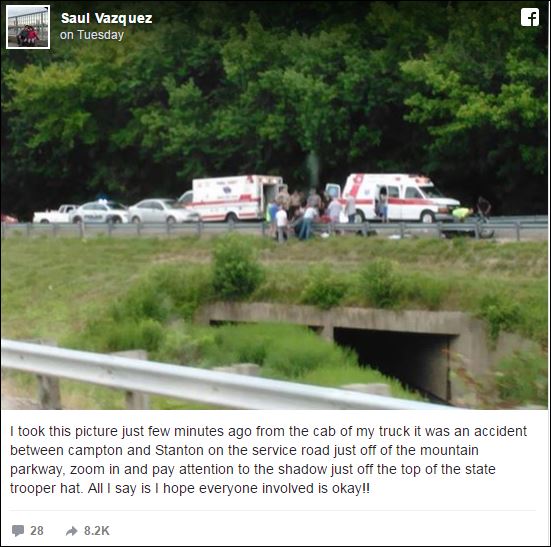Click the white pickup truck in the photo
The width and height of the screenshot is (551, 547).
(53, 214)
